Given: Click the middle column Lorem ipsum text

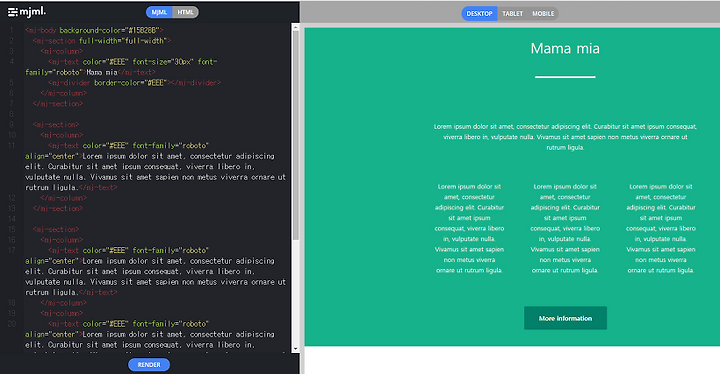Looking at the screenshot, I should coord(565,228).
